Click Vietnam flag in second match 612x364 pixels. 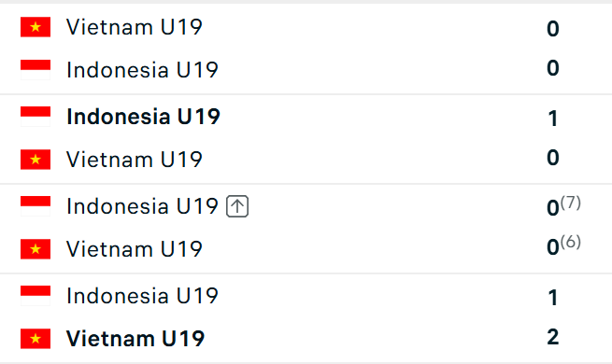[x=36, y=160]
